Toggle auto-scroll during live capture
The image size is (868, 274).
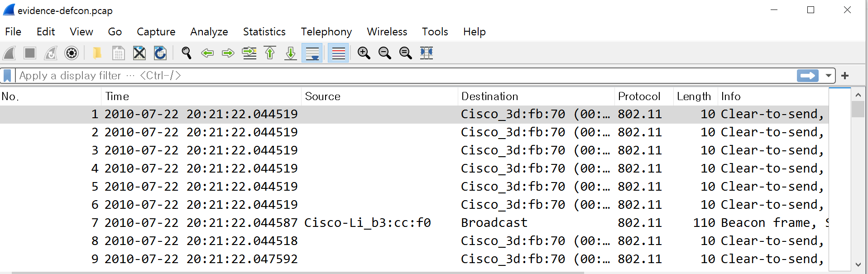(x=312, y=53)
